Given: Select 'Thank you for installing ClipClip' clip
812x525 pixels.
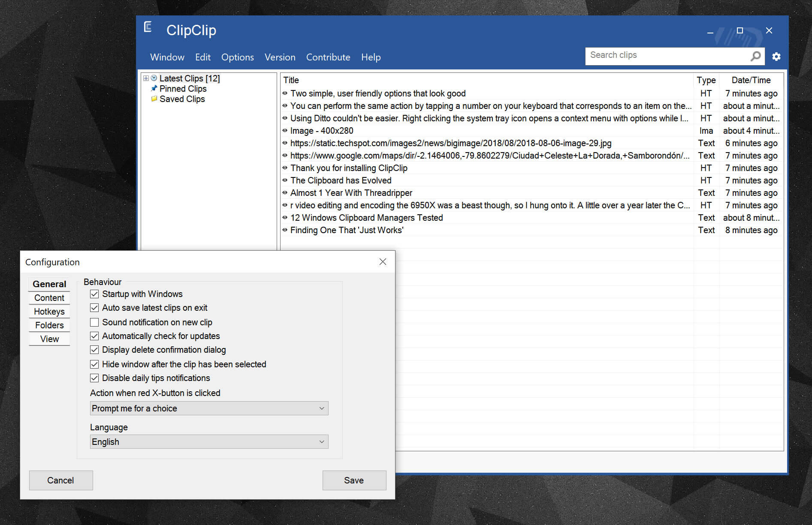Looking at the screenshot, I should pyautogui.click(x=349, y=168).
